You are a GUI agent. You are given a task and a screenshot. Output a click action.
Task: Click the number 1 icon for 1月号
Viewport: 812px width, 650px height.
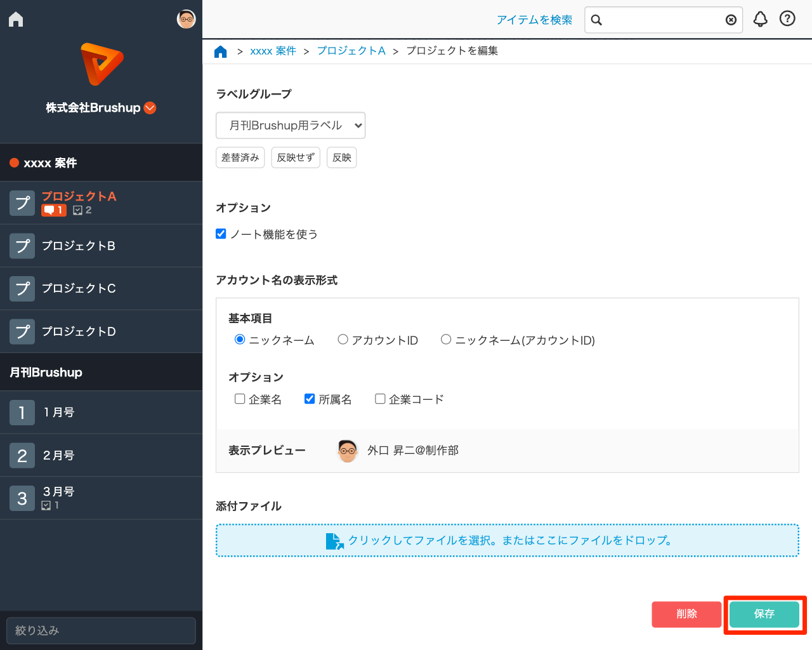tap(22, 413)
